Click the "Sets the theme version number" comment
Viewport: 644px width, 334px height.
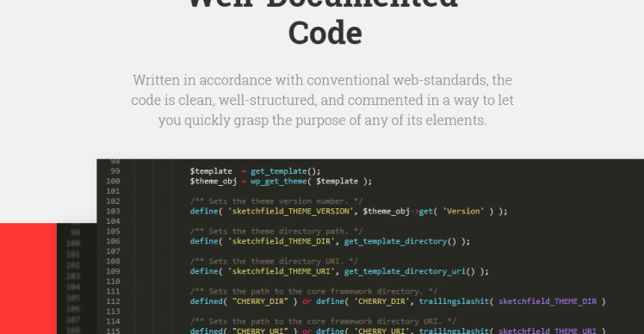(x=276, y=201)
